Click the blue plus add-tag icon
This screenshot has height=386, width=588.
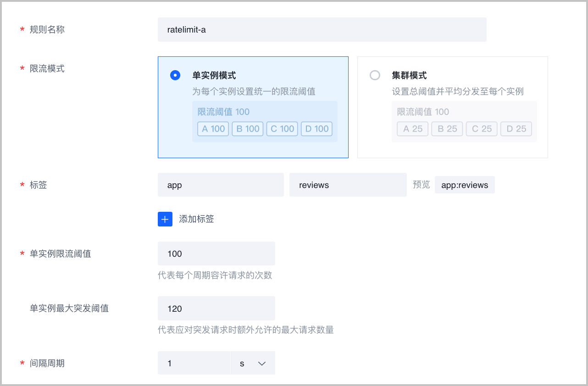point(165,219)
